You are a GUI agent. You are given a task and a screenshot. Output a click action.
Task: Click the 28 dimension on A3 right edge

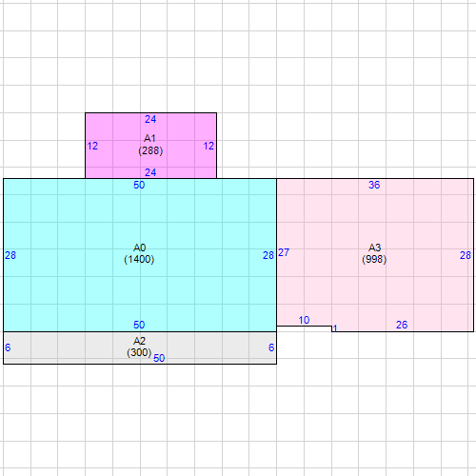[x=466, y=255]
